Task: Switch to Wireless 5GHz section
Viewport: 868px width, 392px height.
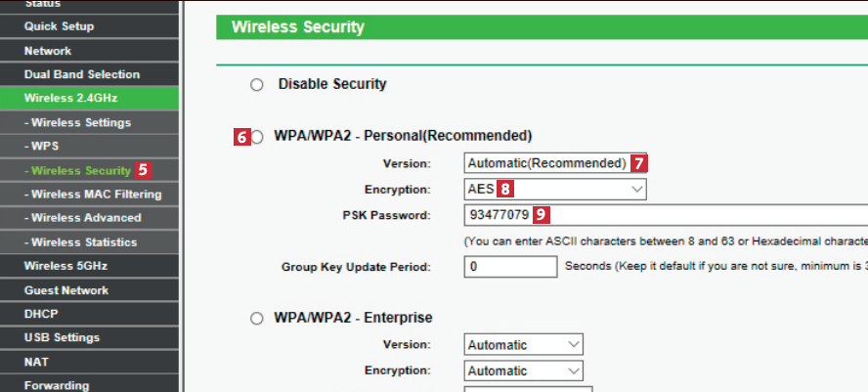Action: tap(67, 266)
